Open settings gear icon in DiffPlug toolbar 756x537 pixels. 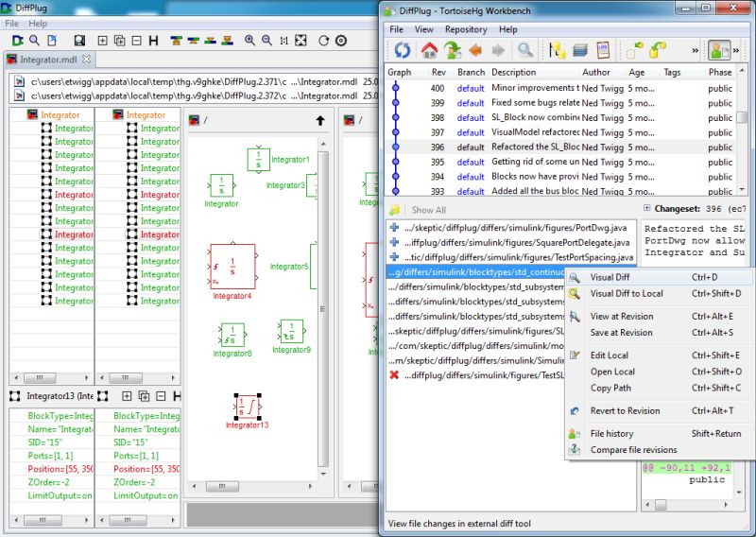[x=341, y=41]
